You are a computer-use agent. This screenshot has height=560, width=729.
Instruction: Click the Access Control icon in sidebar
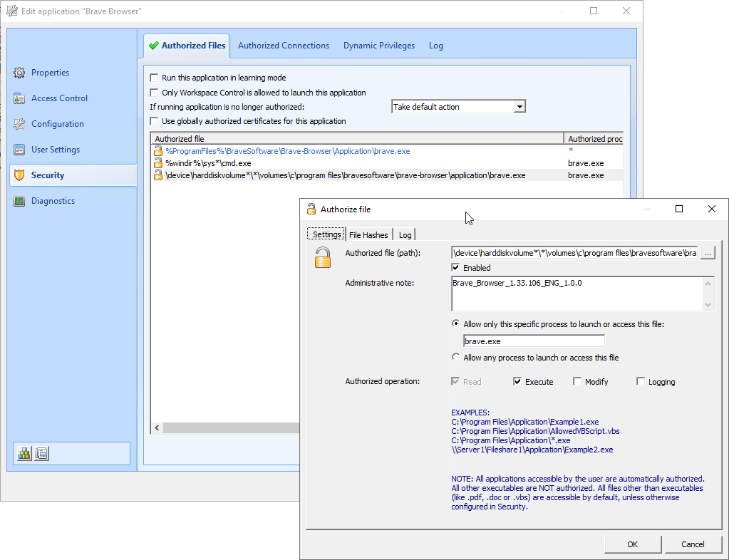(19, 98)
